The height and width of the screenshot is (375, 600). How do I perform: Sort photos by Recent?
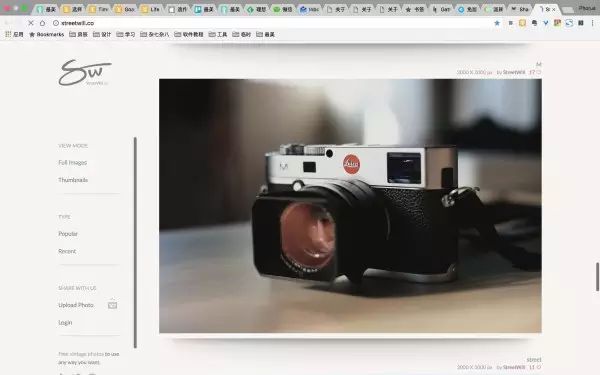click(67, 251)
